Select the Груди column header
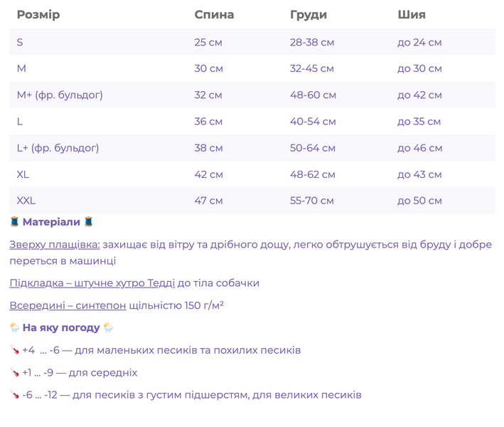Screen dimensions: 504x427 point(309,15)
